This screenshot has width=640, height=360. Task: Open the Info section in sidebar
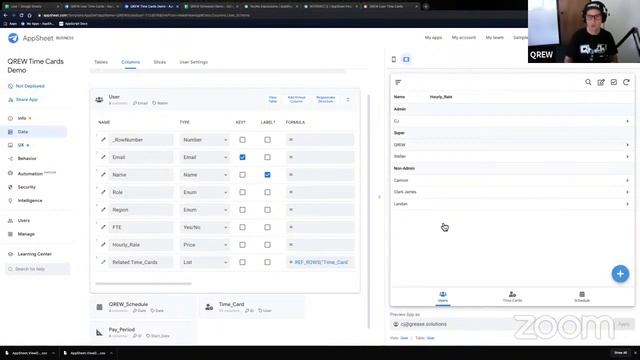tap(22, 118)
